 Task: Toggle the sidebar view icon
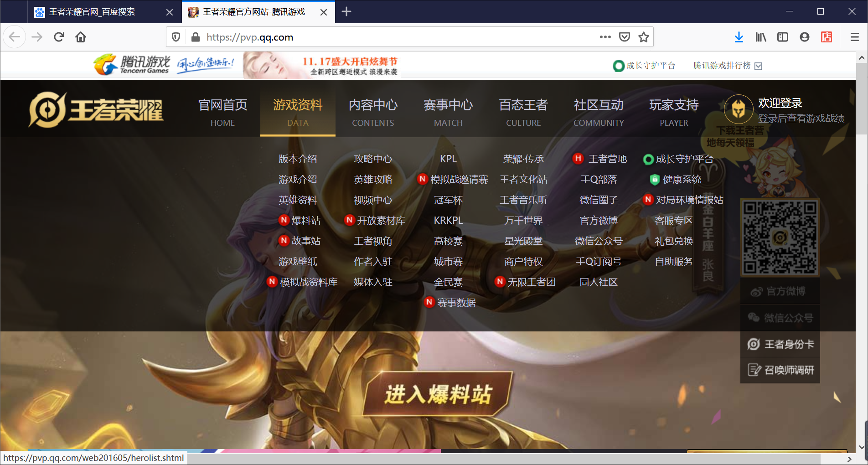783,37
